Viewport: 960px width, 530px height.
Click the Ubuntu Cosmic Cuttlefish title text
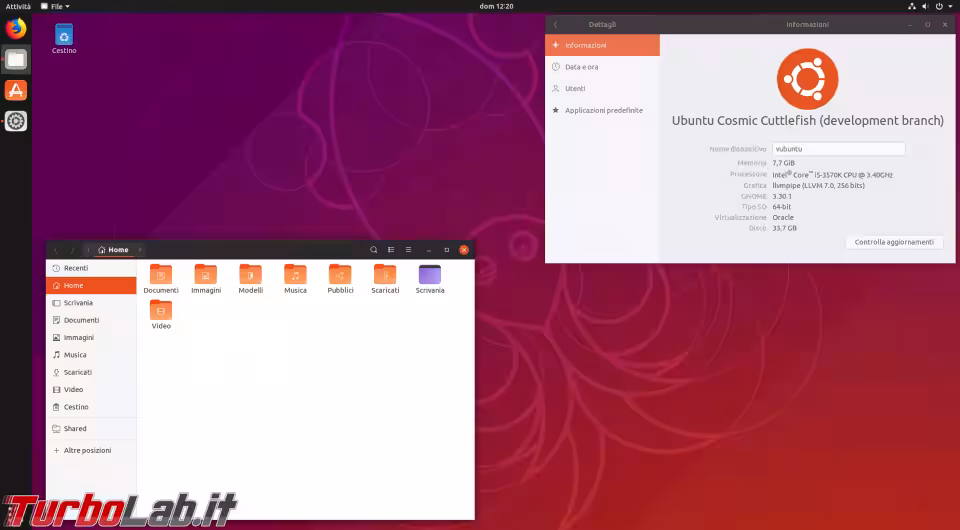(808, 121)
